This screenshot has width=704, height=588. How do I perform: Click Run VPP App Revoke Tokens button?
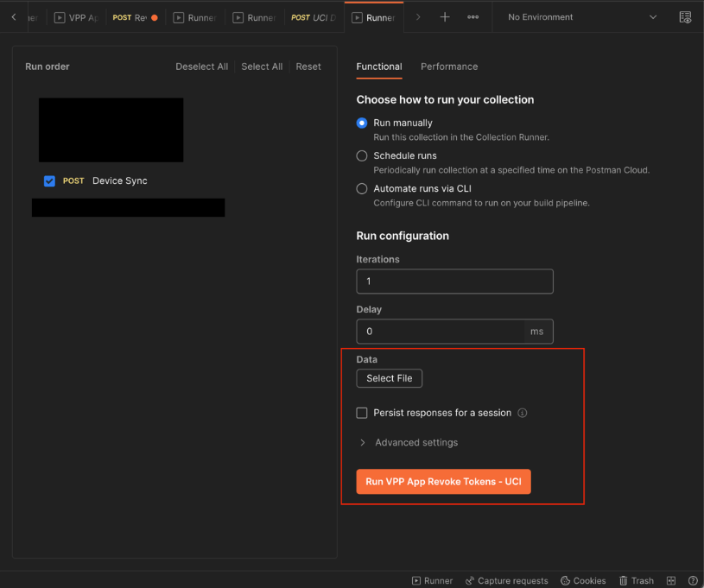(443, 482)
